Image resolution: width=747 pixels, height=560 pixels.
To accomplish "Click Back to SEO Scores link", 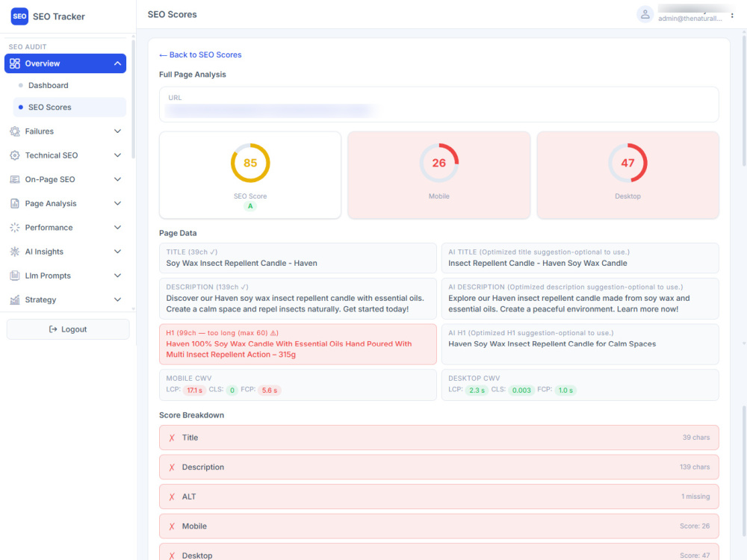I will 200,55.
